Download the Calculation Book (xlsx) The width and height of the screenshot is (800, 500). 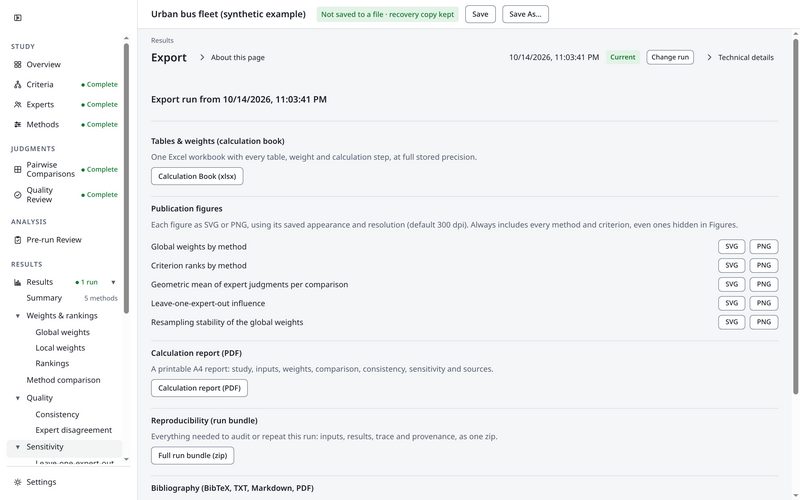[x=197, y=177]
